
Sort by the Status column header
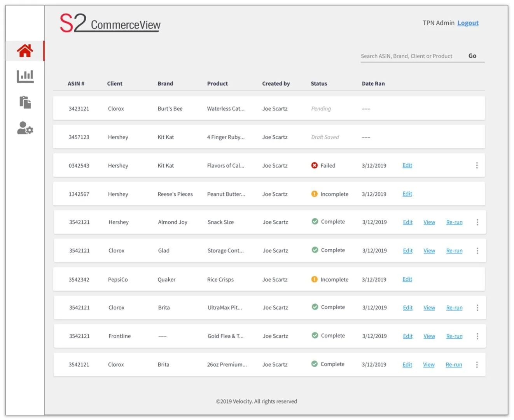pyautogui.click(x=319, y=83)
